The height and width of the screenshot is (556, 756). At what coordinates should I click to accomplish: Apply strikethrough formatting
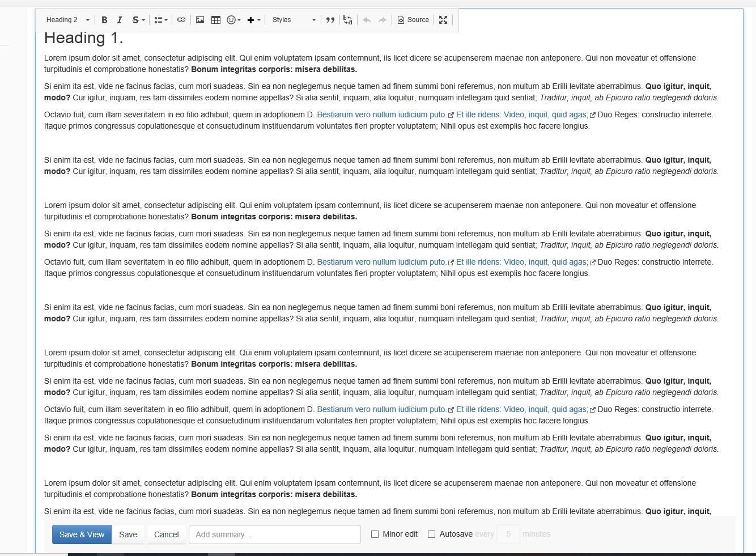click(x=138, y=20)
